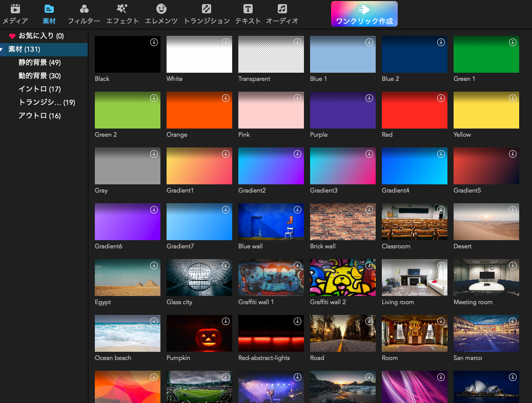Click download icon on Black thumbnail
This screenshot has width=532, height=403.
click(154, 43)
